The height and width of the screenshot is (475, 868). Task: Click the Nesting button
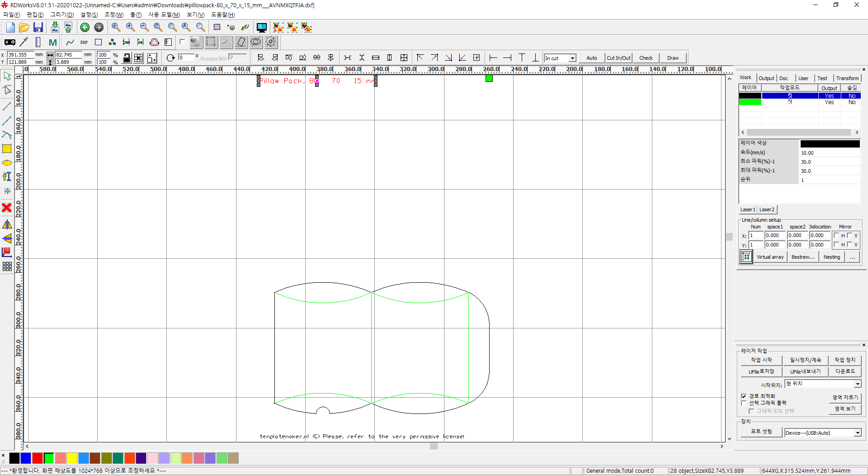click(x=832, y=257)
